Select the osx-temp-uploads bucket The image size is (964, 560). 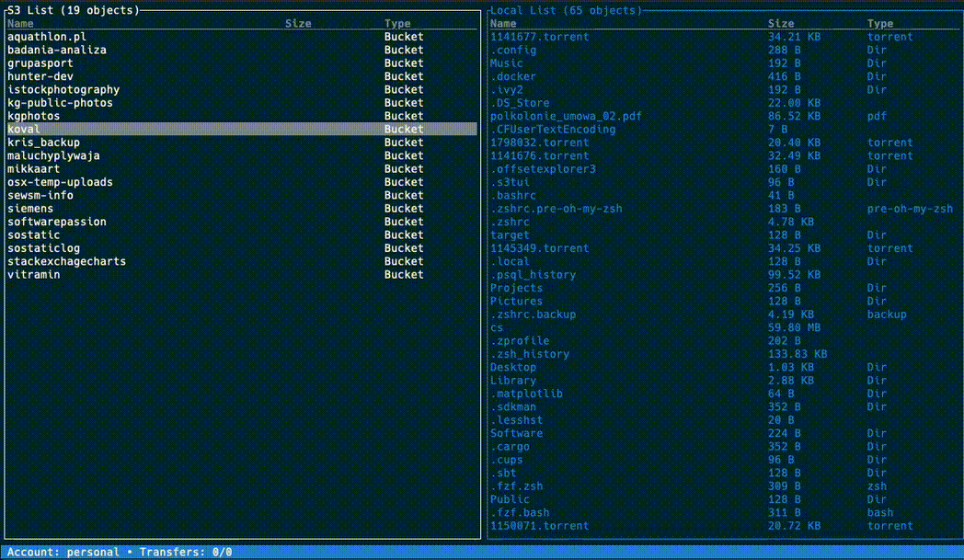60,182
